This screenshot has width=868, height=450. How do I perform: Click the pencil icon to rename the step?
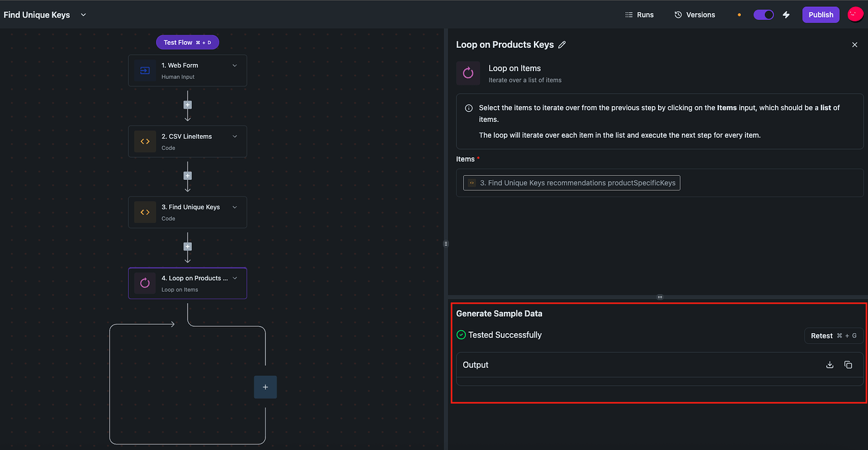tap(562, 45)
